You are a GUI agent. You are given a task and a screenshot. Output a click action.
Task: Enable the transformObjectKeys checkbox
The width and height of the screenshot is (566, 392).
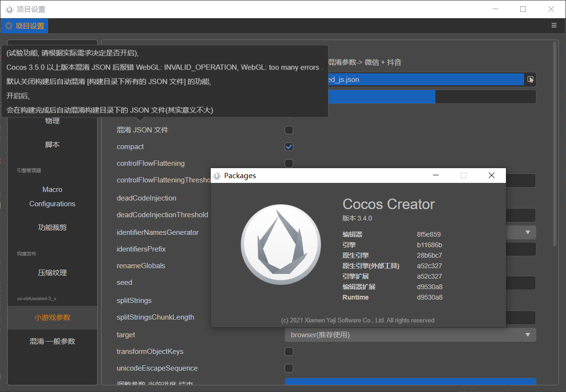pos(289,352)
